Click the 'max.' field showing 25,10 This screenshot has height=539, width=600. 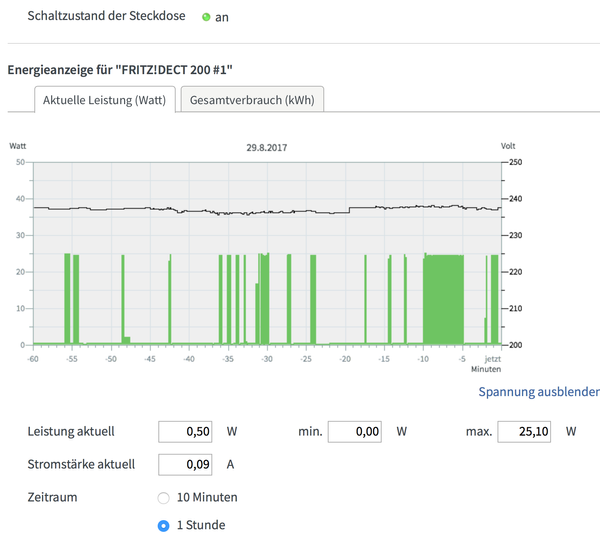pos(527,432)
